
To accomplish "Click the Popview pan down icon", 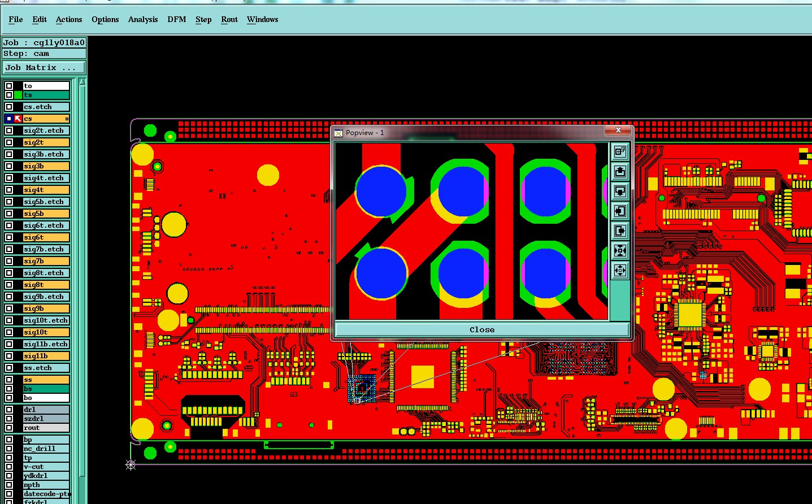I will (620, 191).
